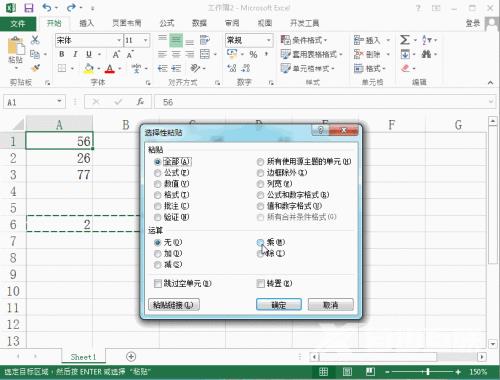
Task: Open the 粘贴 Paste dropdown arrow
Action: (x=16, y=68)
